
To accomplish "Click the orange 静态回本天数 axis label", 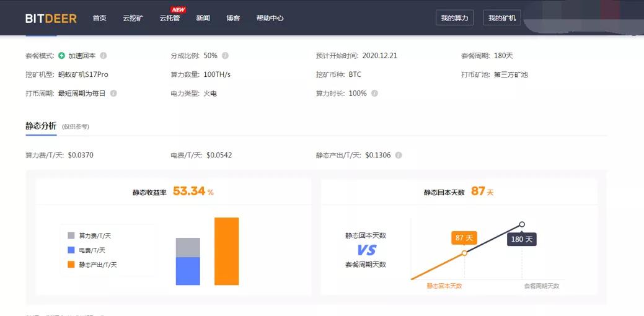I will tap(444, 286).
